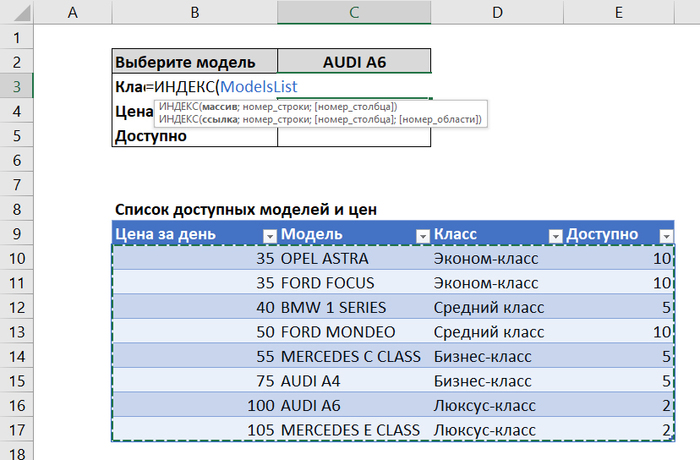700x460 pixels.
Task: Select row 15 header
Action: pyautogui.click(x=17, y=381)
